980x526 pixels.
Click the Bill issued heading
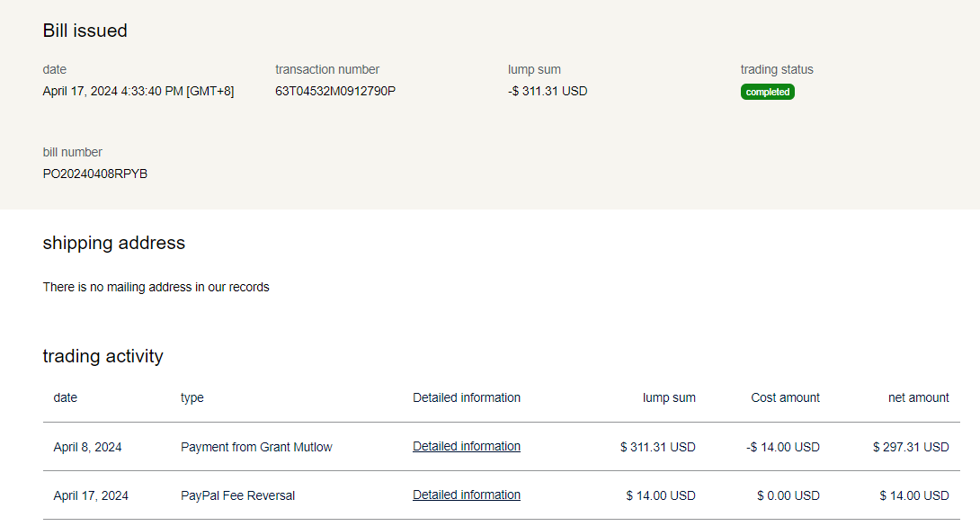point(85,31)
